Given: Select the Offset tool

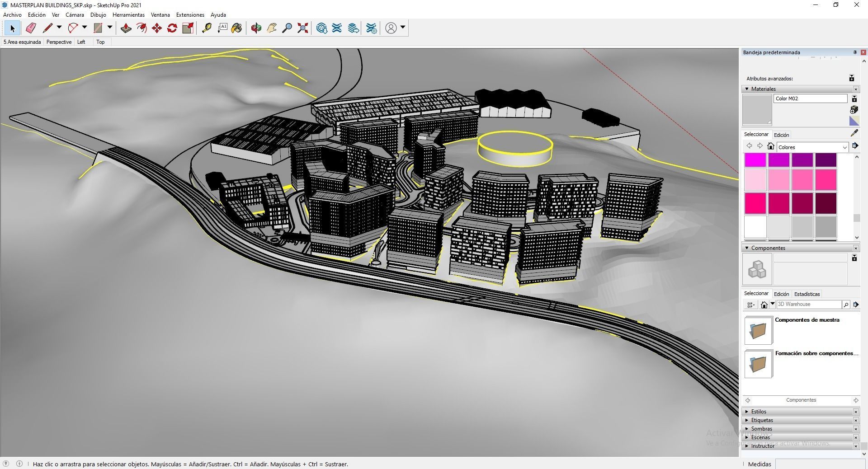Looking at the screenshot, I should [x=142, y=28].
